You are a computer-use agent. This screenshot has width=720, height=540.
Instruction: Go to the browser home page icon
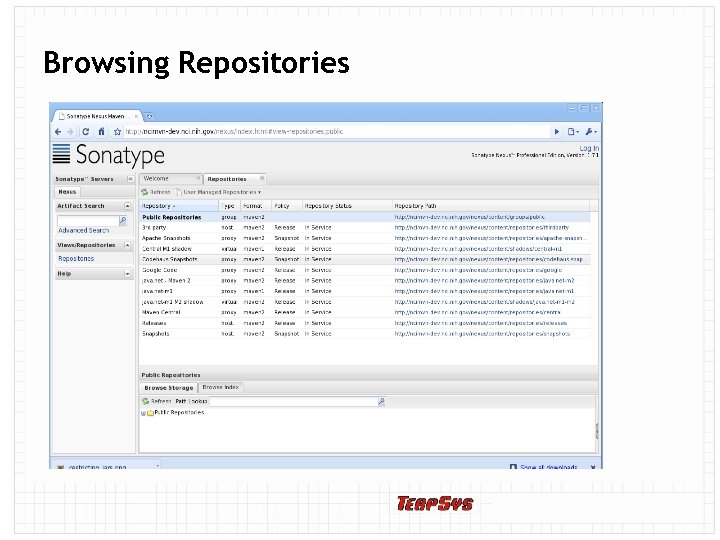(101, 132)
